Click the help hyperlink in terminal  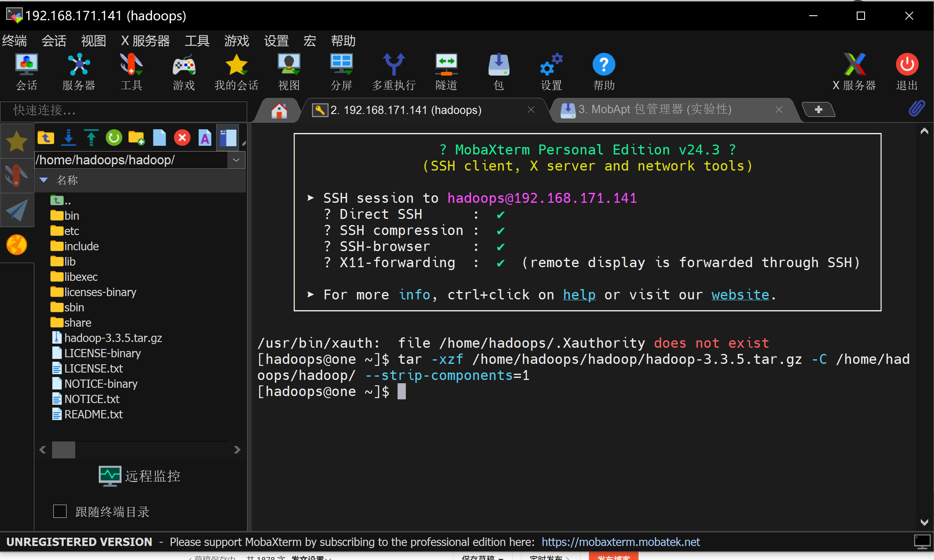pos(579,295)
